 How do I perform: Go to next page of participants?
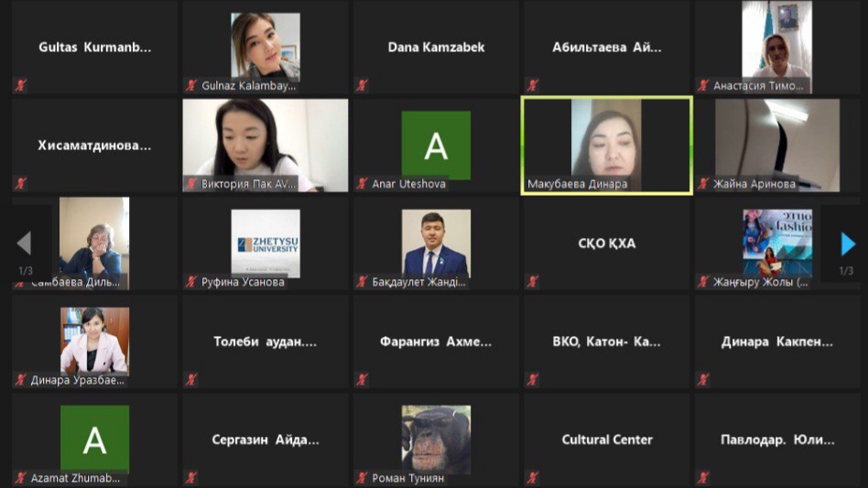coord(848,244)
